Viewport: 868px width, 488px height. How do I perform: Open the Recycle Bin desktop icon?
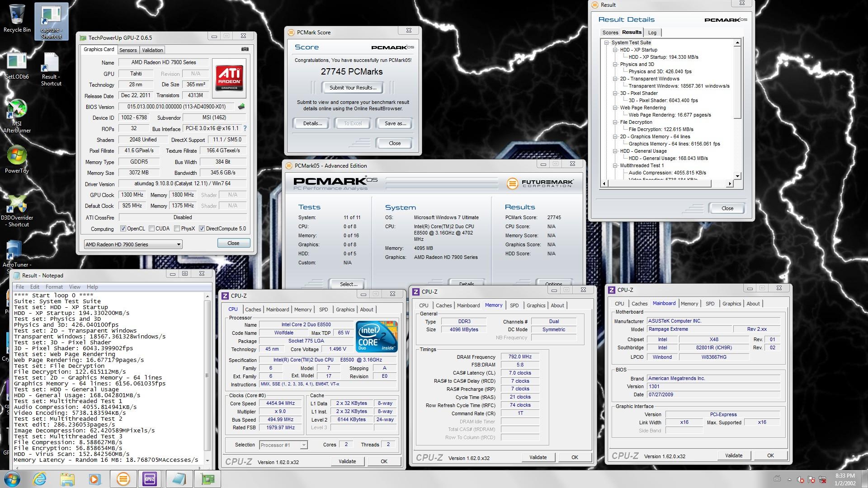point(17,19)
